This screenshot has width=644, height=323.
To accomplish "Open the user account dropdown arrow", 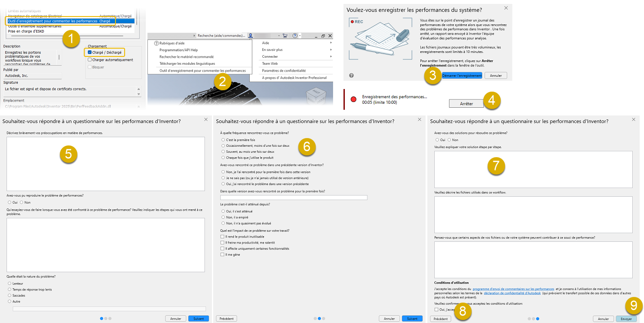I will pyautogui.click(x=279, y=36).
